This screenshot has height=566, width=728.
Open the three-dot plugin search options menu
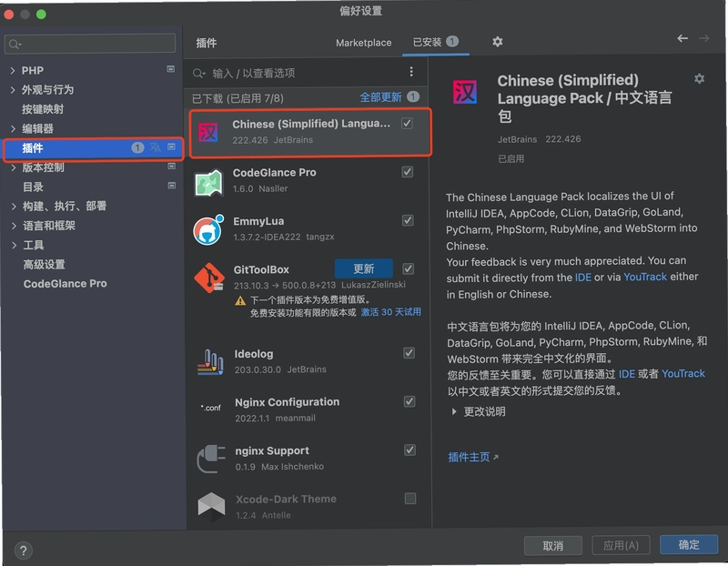[411, 72]
